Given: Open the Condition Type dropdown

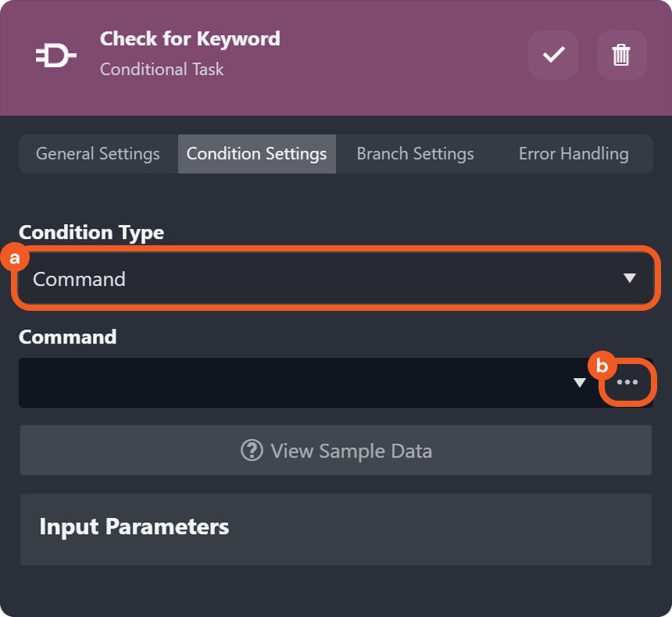Looking at the screenshot, I should coord(334,279).
